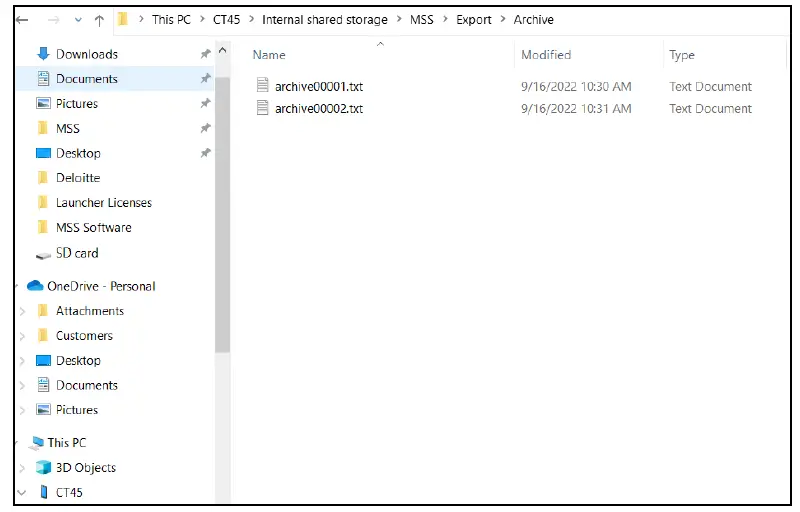Click the SD card drive icon
The width and height of the screenshot is (800, 512).
pos(43,253)
